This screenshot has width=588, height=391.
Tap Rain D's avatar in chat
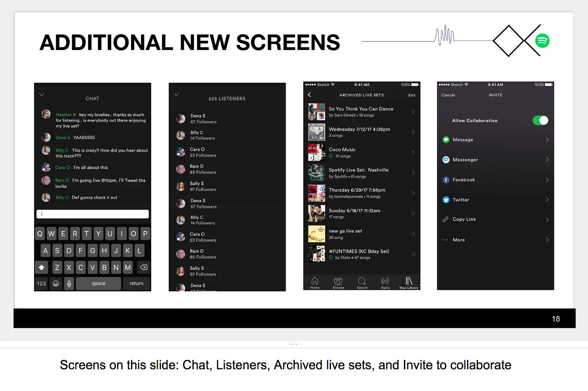point(46,181)
